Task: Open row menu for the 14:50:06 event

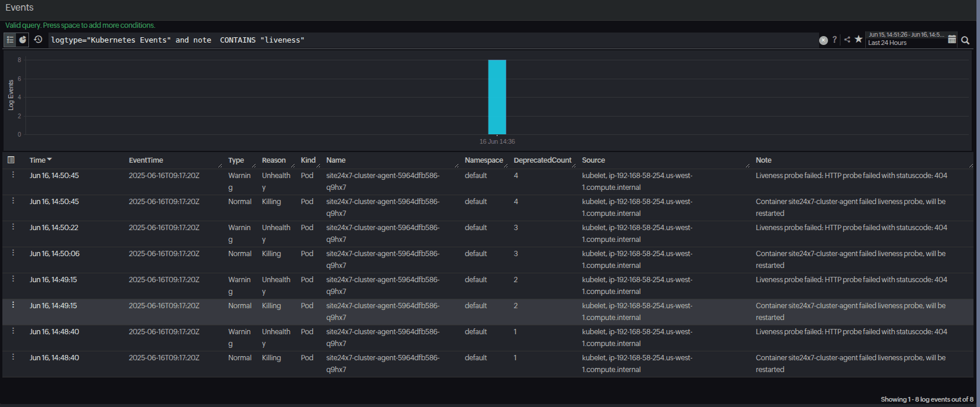Action: click(13, 253)
